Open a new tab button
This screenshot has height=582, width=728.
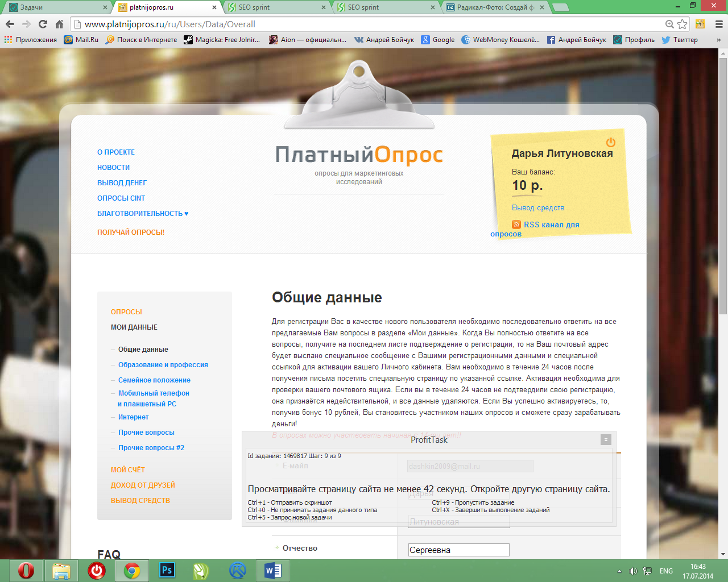(x=561, y=7)
